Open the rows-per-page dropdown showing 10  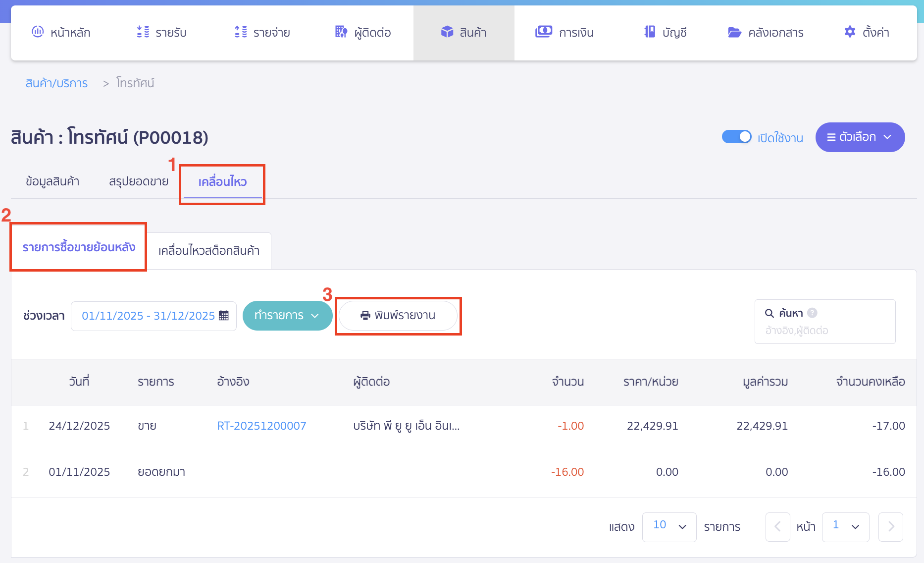(669, 526)
